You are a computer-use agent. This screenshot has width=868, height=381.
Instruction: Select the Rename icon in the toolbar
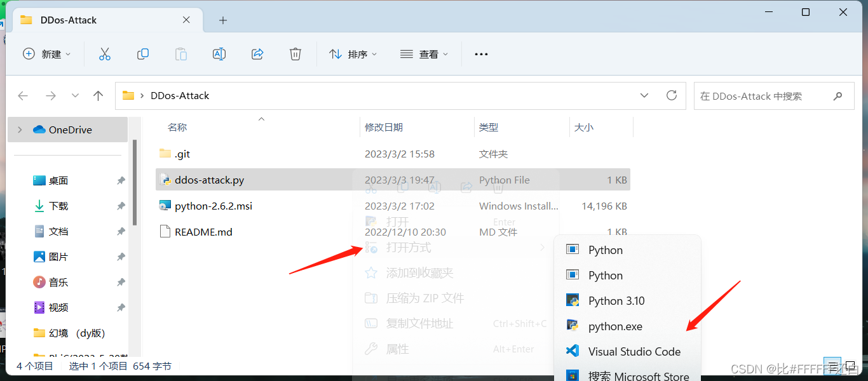(x=219, y=54)
